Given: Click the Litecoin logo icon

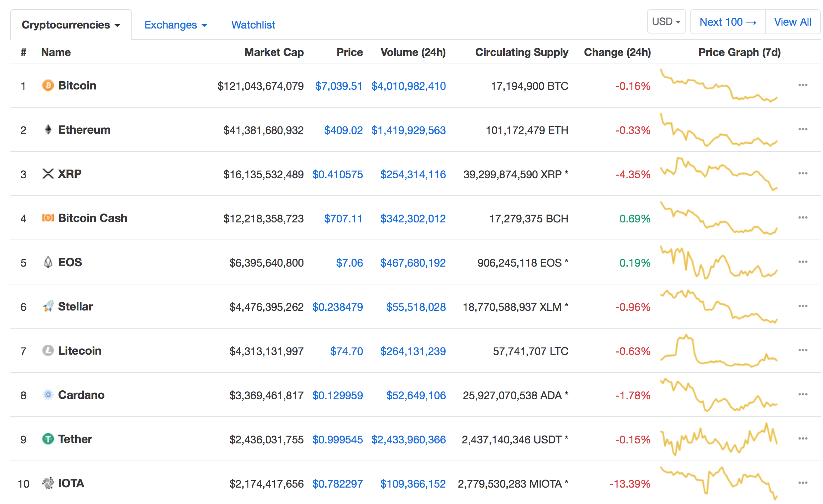Looking at the screenshot, I should coord(48,350).
